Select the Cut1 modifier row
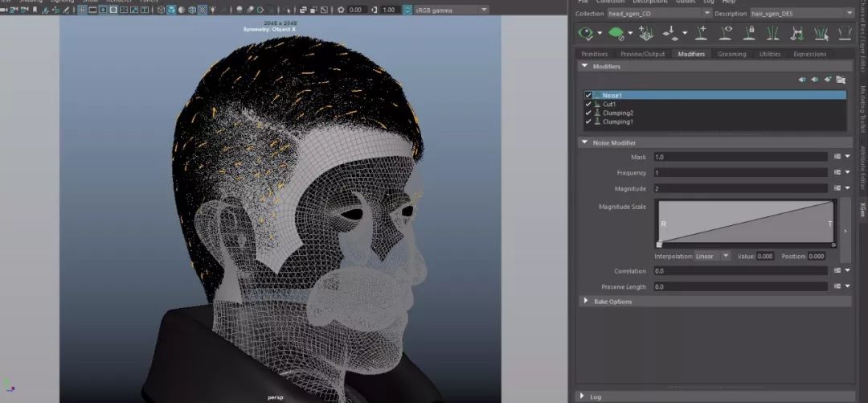Image resolution: width=868 pixels, height=403 pixels. pos(714,105)
